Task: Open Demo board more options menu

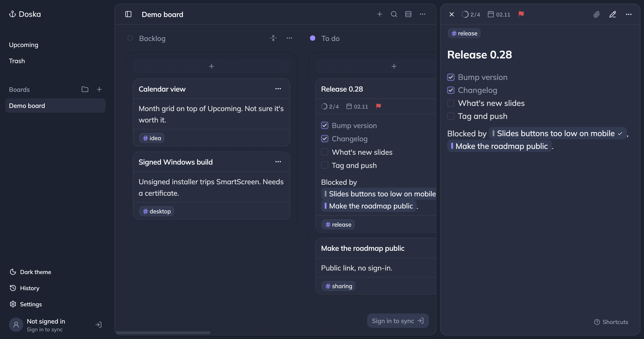Action: (x=422, y=14)
